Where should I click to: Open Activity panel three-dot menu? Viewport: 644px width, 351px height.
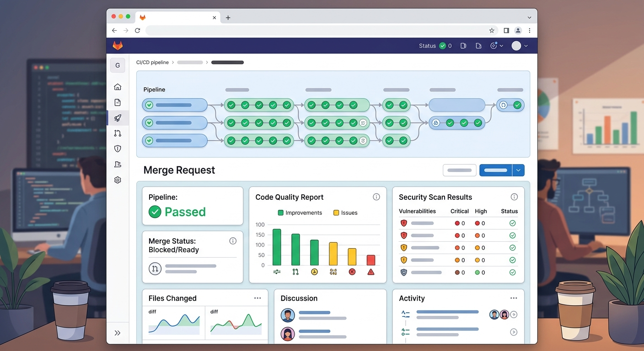[x=514, y=298]
